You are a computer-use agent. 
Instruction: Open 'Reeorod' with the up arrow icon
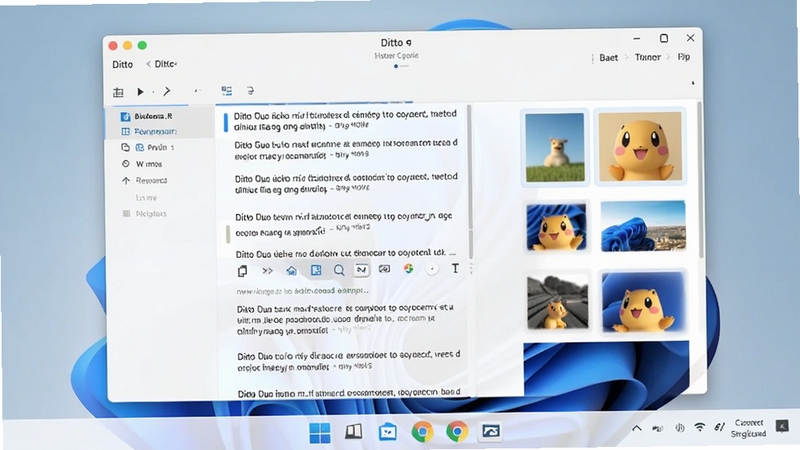[144, 181]
